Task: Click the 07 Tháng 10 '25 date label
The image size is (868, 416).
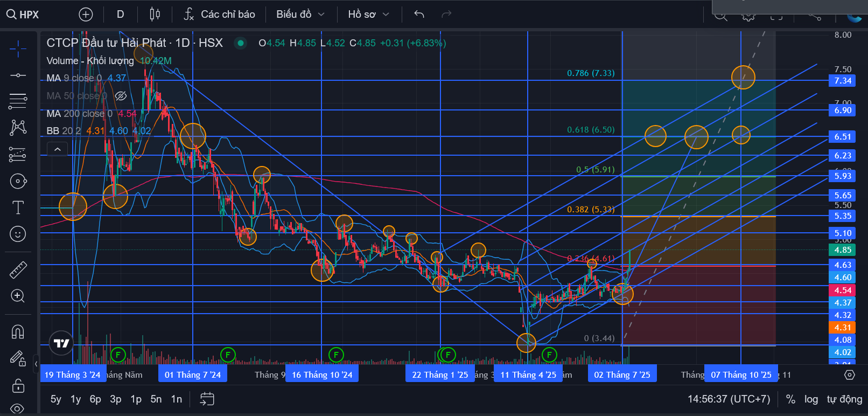Action: tap(741, 375)
